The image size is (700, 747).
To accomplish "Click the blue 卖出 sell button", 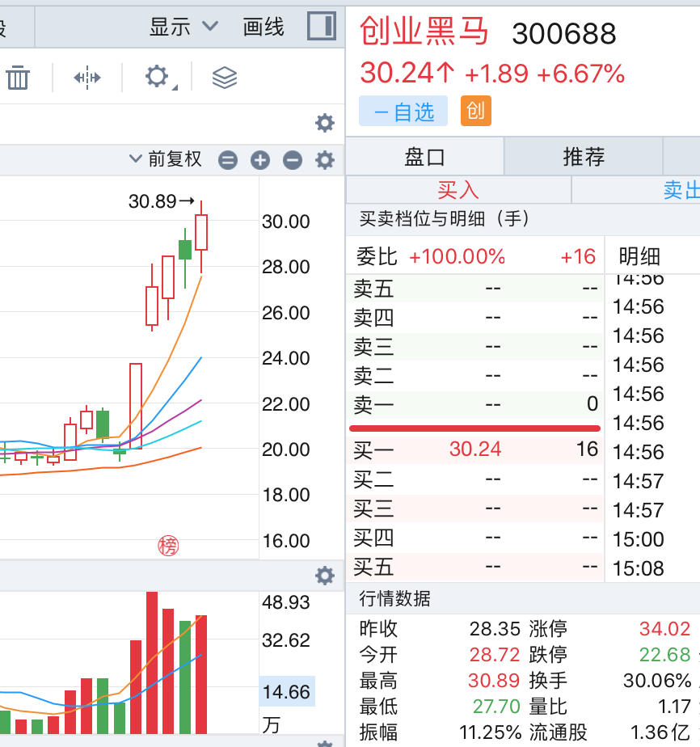I will (x=636, y=190).
